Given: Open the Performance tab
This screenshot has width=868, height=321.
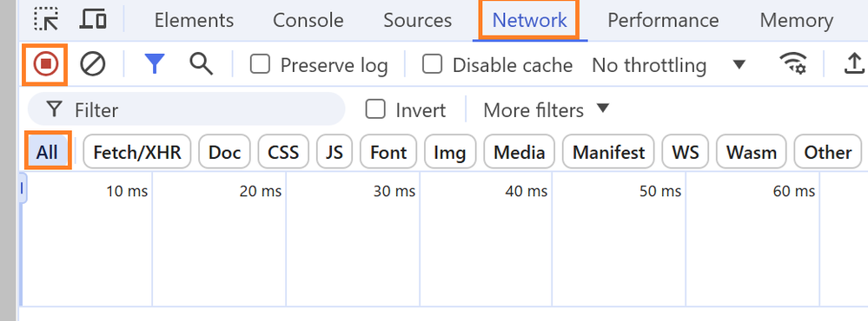Looking at the screenshot, I should pos(663,21).
